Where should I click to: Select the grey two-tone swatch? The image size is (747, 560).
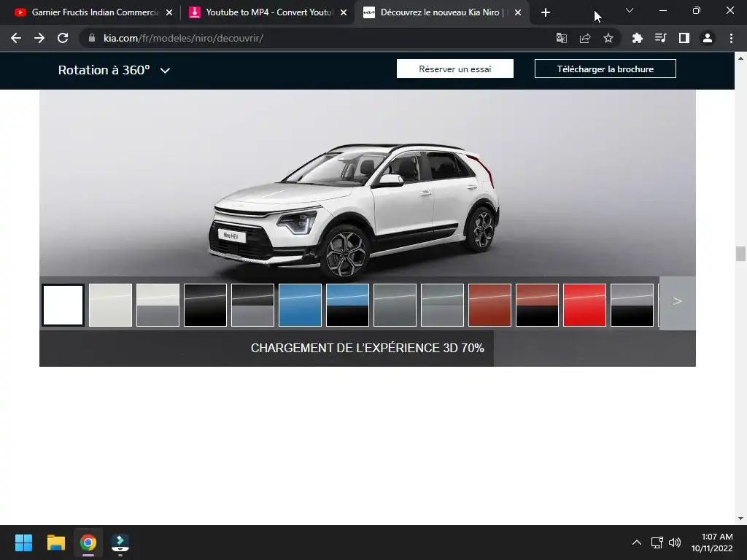click(442, 306)
